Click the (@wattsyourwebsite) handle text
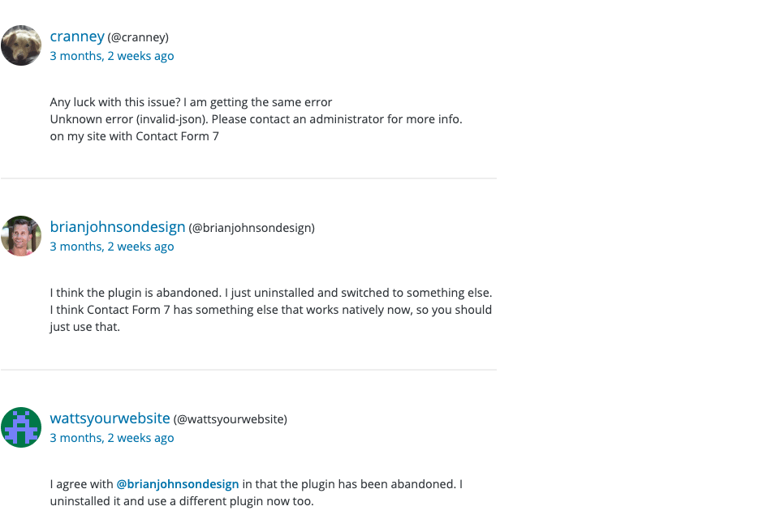Viewport: 763px width, 532px height. (230, 419)
